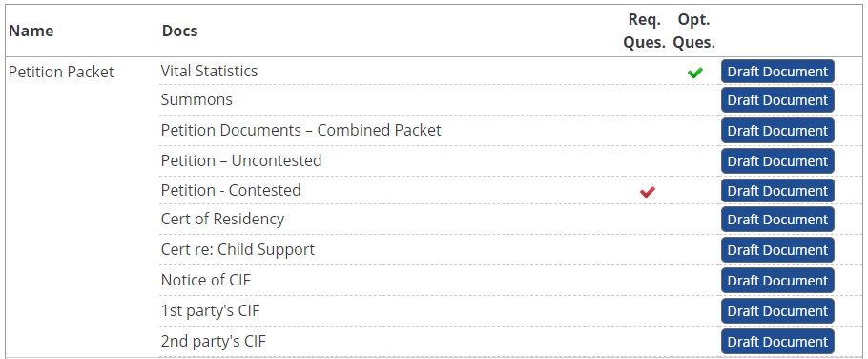Viewport: 868px width, 359px height.
Task: Draft Document for Summons
Action: pos(777,100)
